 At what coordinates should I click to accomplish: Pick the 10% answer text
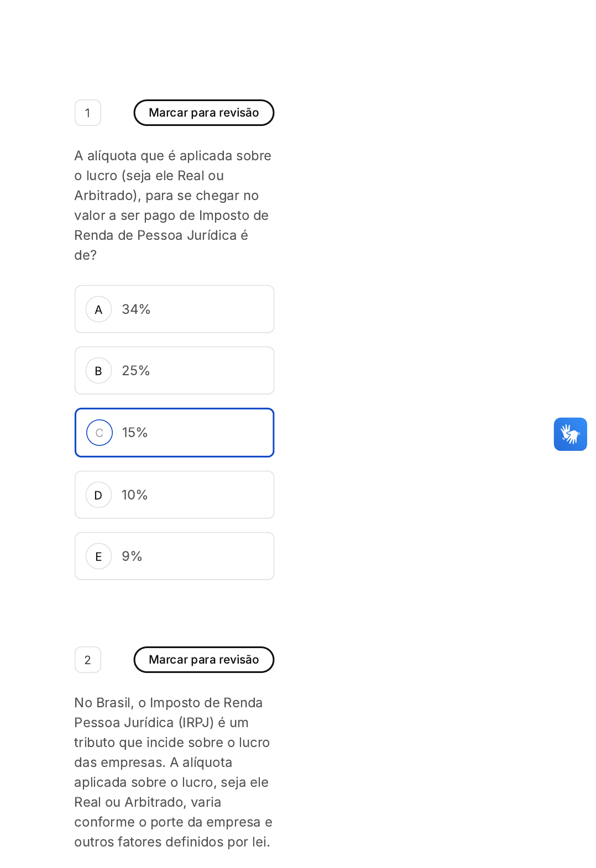point(135,495)
